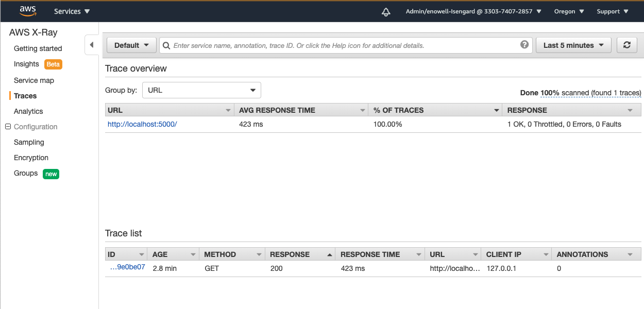Click the 2.8 min age cell
The width and height of the screenshot is (644, 309).
click(x=165, y=268)
